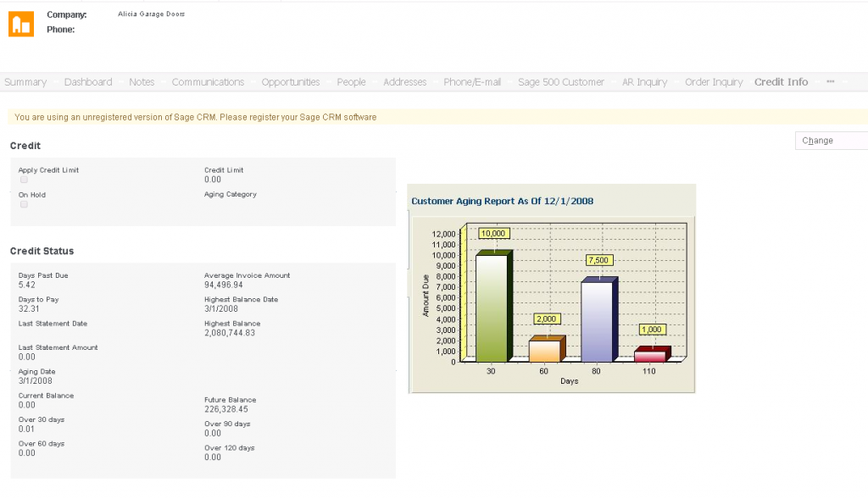Open the Addresses tab
Screen dimensions: 868x499
pyautogui.click(x=404, y=82)
